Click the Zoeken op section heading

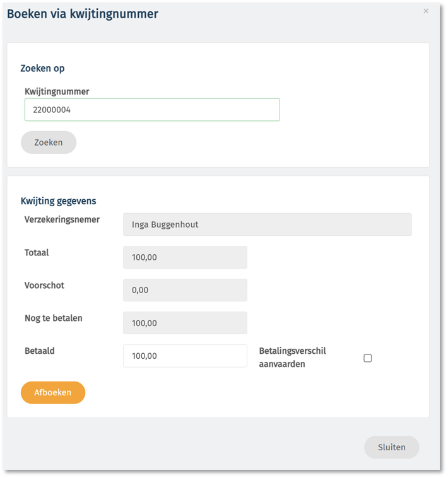(42, 68)
